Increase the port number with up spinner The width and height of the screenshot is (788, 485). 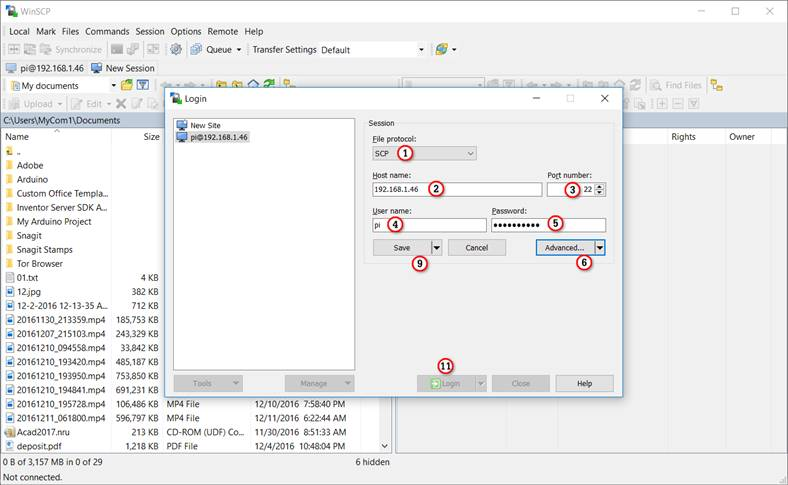click(x=600, y=186)
